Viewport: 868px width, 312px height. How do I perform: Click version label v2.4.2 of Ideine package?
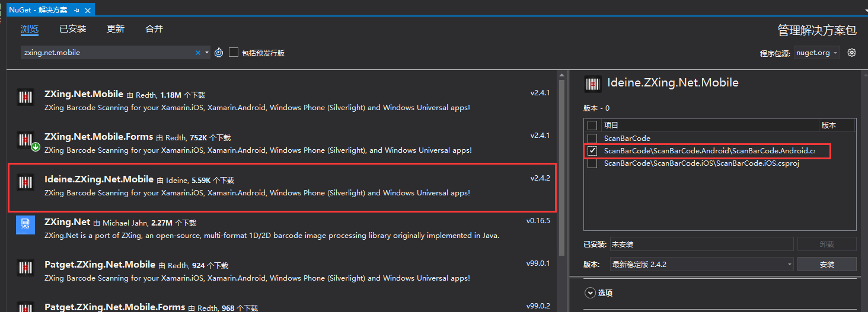540,178
